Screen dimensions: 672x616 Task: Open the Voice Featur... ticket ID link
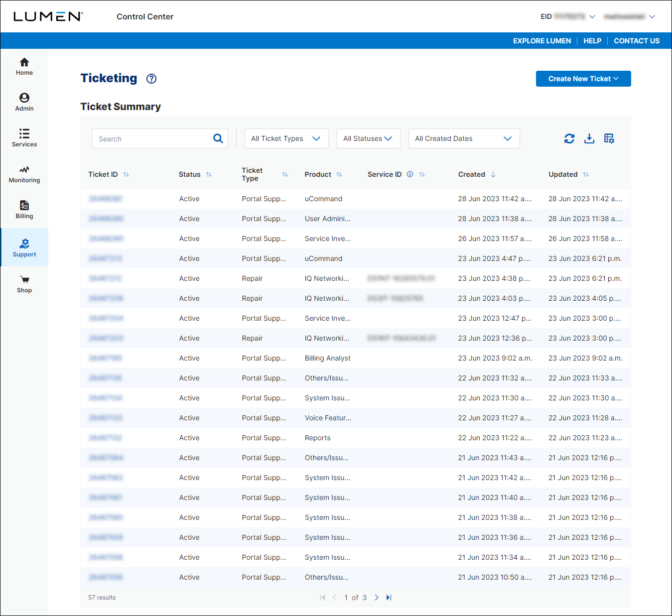(105, 418)
